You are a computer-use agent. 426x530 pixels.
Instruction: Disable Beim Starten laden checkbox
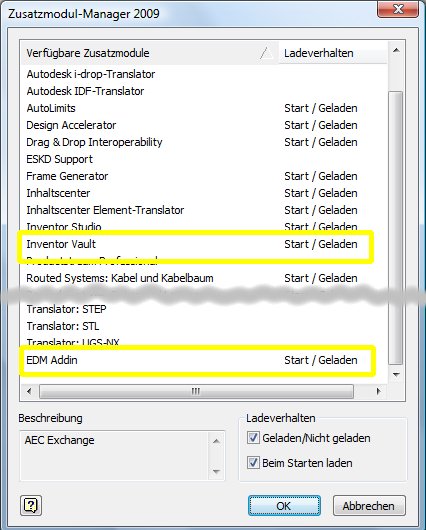(x=253, y=462)
